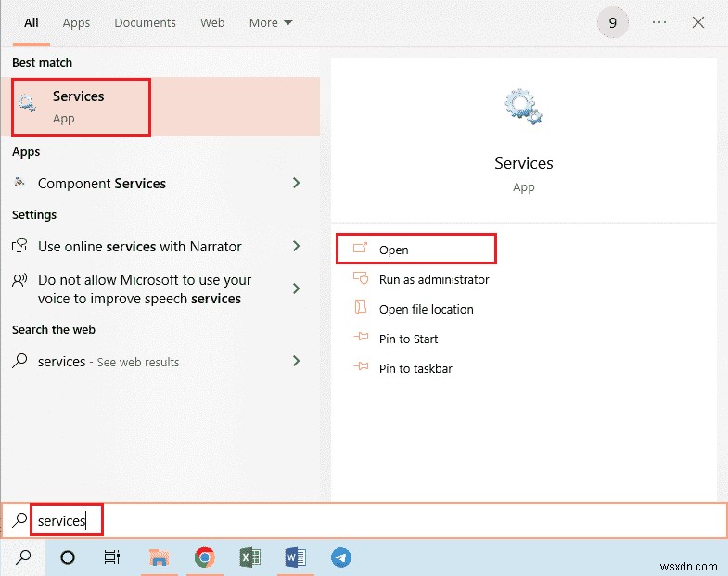The width and height of the screenshot is (728, 576).
Task: Open the three-dot options menu
Action: tap(658, 22)
